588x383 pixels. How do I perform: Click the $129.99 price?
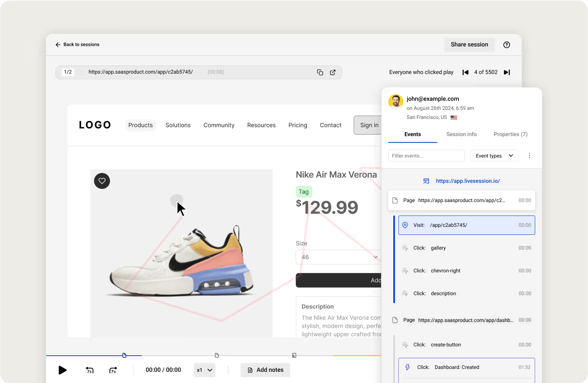click(327, 207)
